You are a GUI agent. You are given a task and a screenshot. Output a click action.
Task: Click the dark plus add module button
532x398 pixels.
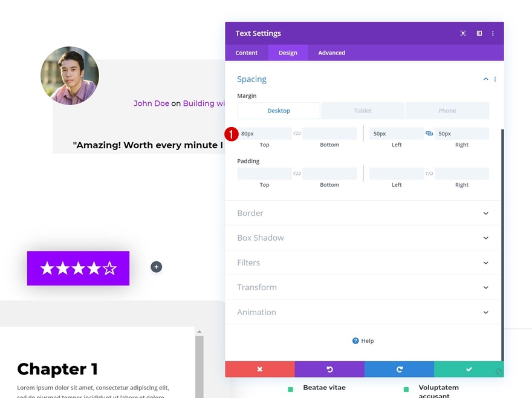coord(156,267)
